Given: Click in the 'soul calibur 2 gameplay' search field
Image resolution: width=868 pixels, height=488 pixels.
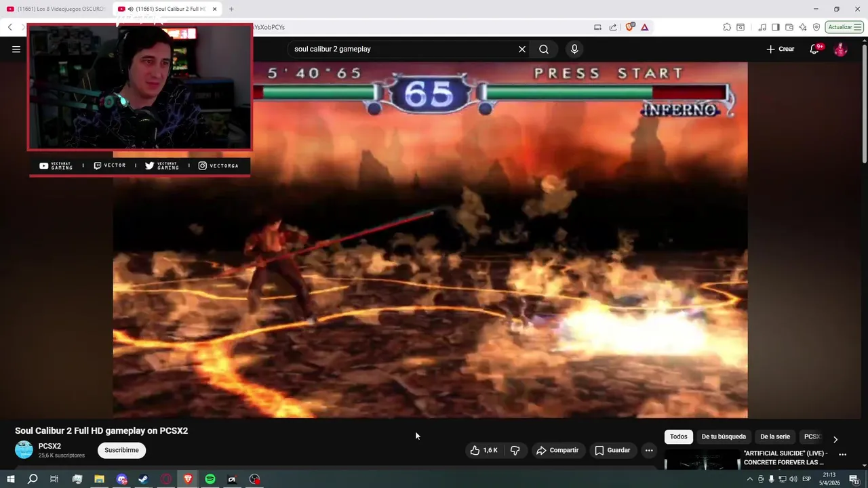Looking at the screenshot, I should point(403,49).
